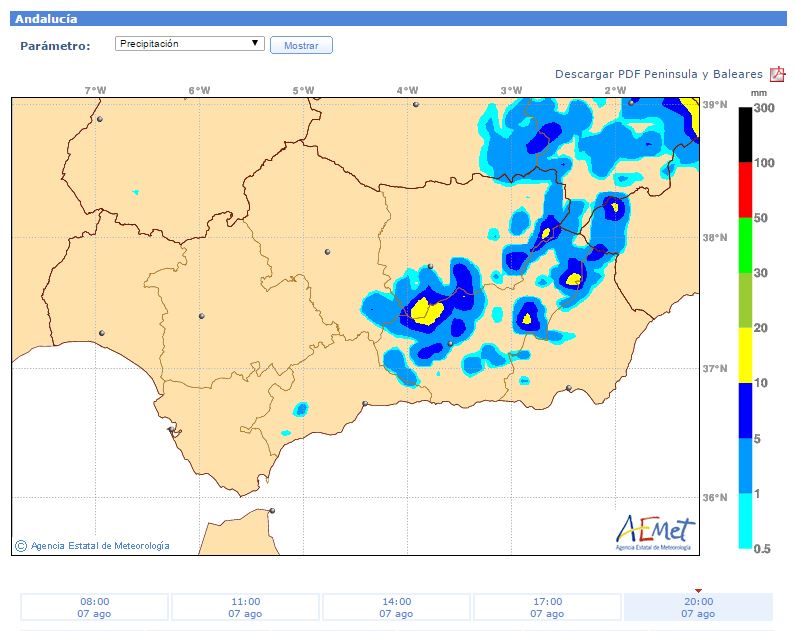The height and width of the screenshot is (631, 796).
Task: Open Descargar PDF Peninsula y Baleares link
Action: (x=658, y=75)
